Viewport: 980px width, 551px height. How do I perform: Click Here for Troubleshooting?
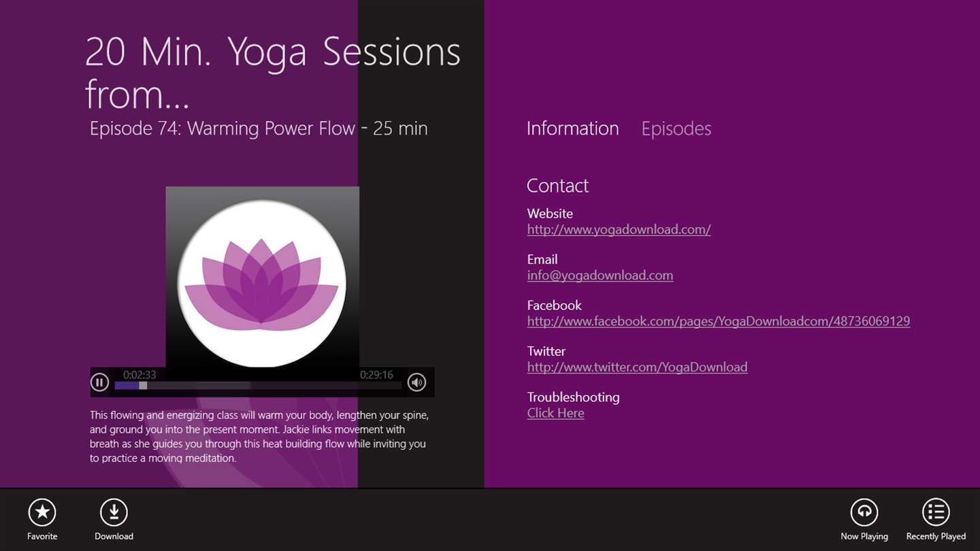point(555,413)
